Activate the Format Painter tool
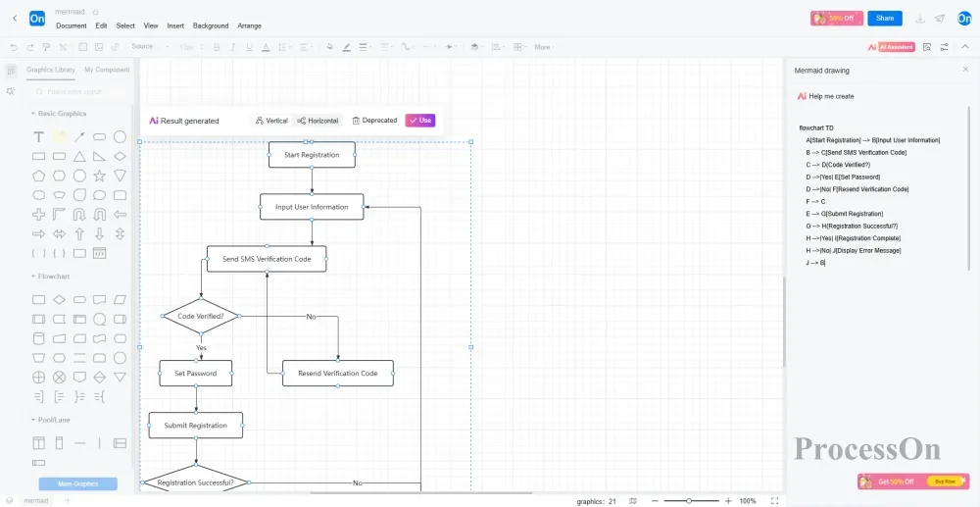Viewport: 980px width, 507px height. point(46,47)
